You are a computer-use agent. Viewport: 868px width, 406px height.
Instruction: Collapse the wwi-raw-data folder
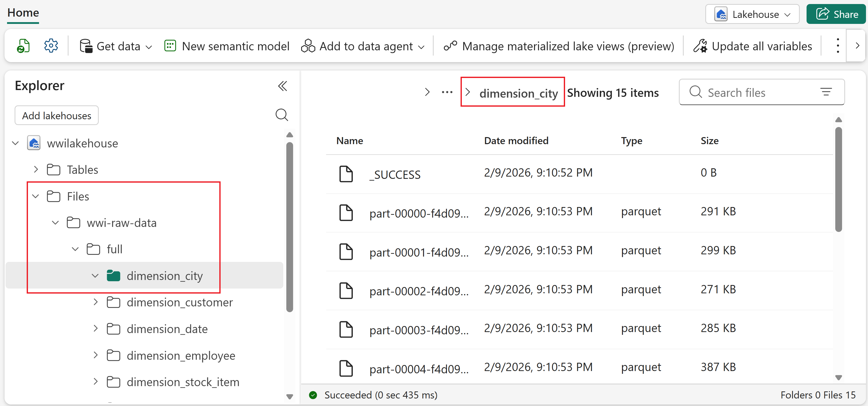click(56, 223)
